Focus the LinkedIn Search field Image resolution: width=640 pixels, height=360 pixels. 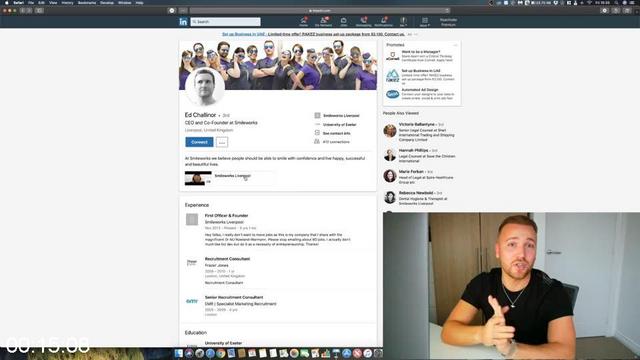point(225,22)
